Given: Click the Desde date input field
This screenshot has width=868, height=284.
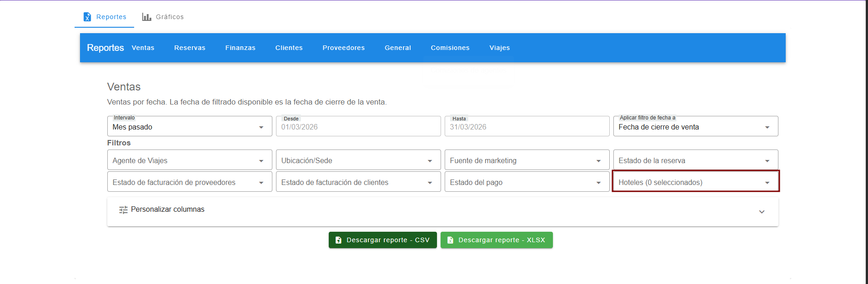Looking at the screenshot, I should pos(358,127).
